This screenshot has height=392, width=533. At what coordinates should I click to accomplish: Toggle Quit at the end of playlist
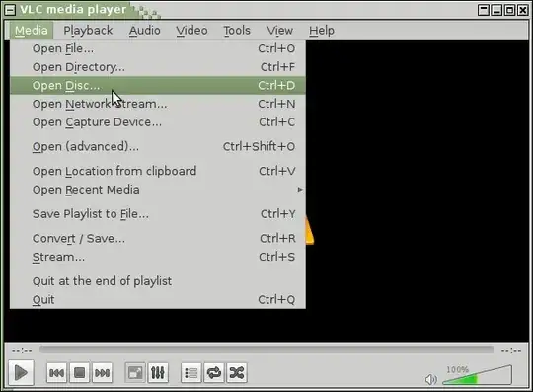(x=158, y=281)
